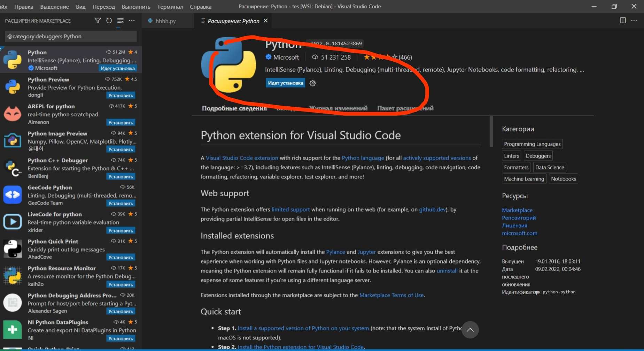Screen dimensions: 644x351
Task: Split the editor to the right
Action: click(x=623, y=20)
